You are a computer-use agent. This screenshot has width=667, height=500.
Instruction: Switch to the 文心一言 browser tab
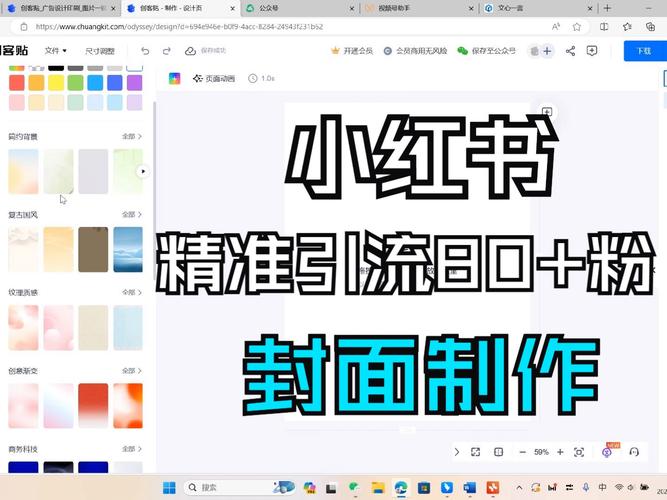click(538, 8)
